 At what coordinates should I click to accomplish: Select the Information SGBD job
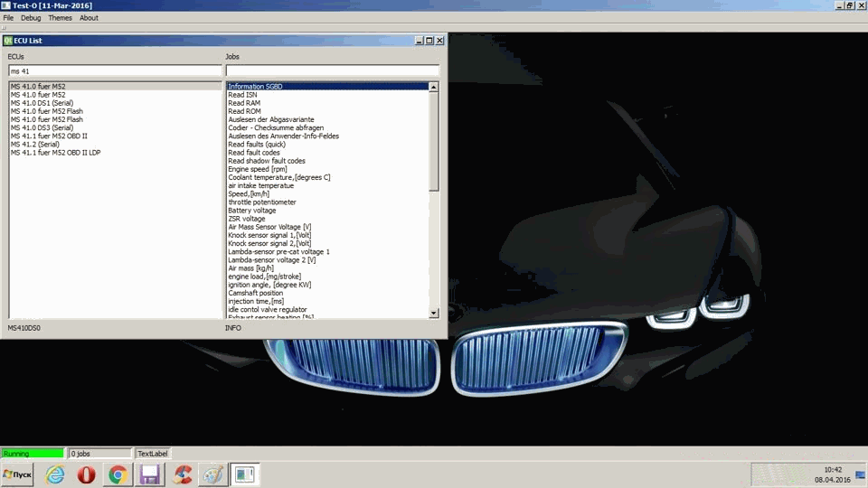[327, 87]
